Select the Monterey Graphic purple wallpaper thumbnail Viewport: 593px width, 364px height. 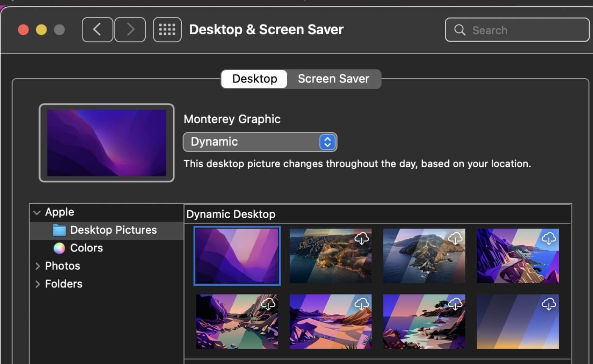(237, 256)
